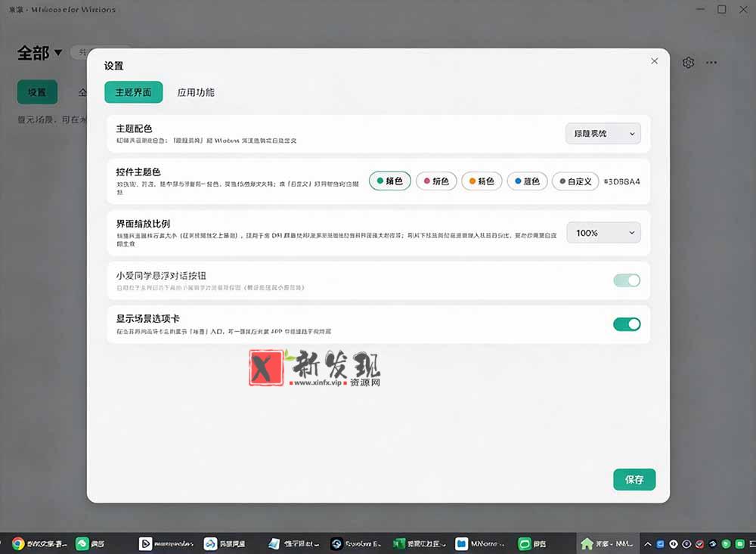This screenshot has width=756, height=554.
Task: Choose the 自定义 custom color option
Action: pos(575,181)
